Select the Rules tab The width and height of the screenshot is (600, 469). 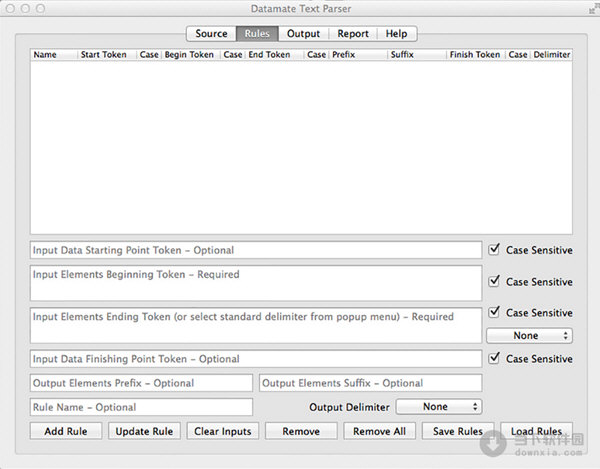coord(257,34)
